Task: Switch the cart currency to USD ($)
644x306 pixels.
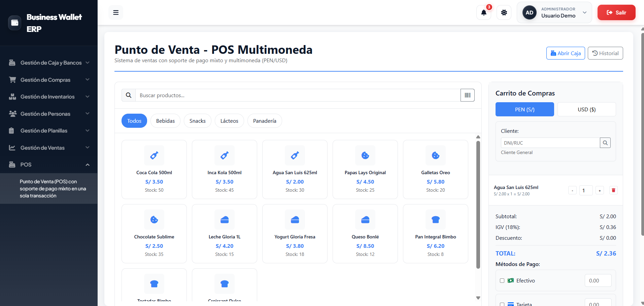Action: [x=586, y=109]
